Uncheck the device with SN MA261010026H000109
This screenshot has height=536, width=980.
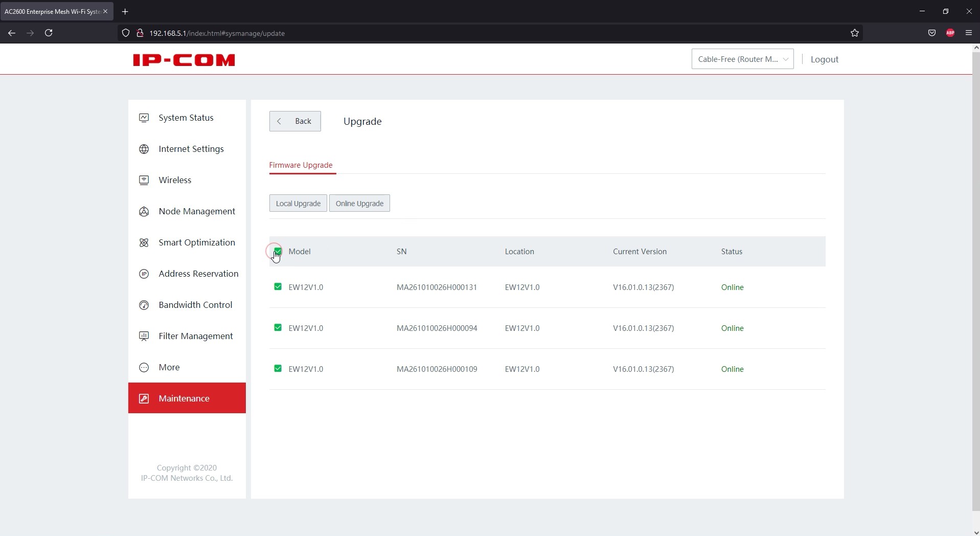[278, 369]
